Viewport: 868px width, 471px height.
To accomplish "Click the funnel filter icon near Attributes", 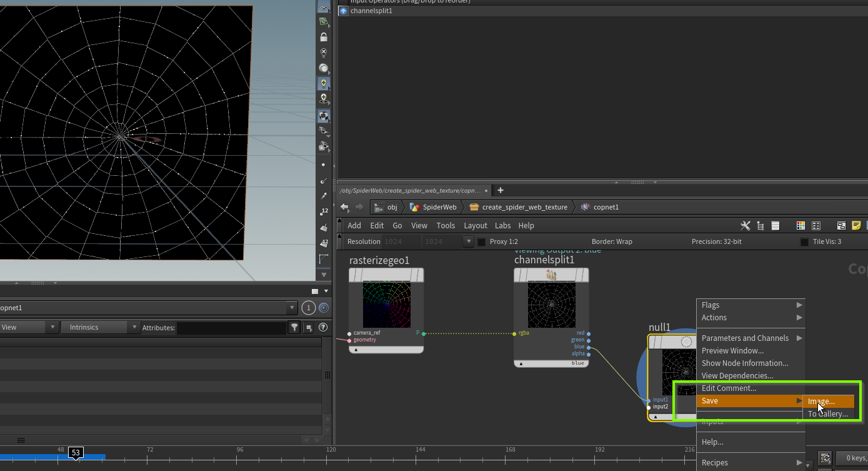I will [294, 327].
